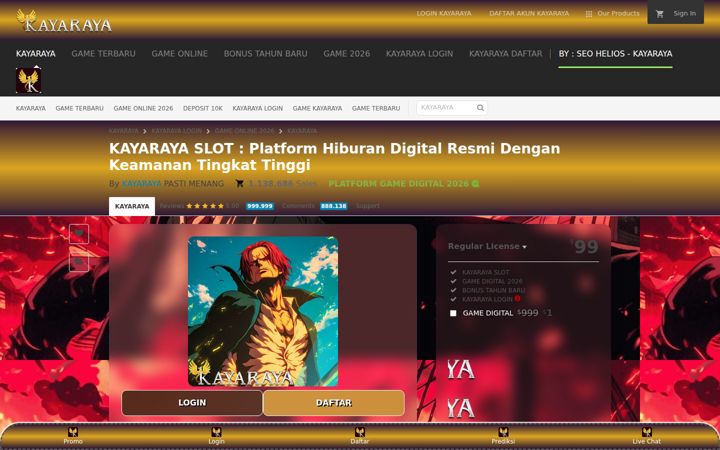Click the GAME DIGITAL 2026 feature line

tap(492, 281)
